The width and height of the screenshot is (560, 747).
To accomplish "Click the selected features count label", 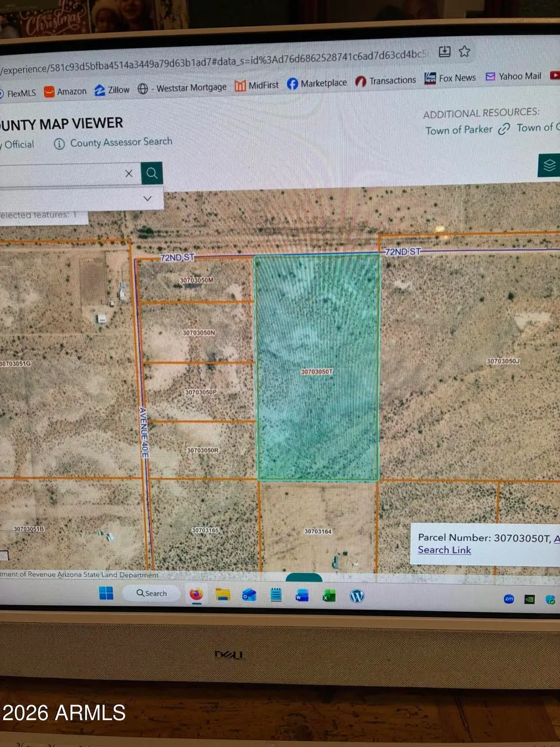I will 39,215.
